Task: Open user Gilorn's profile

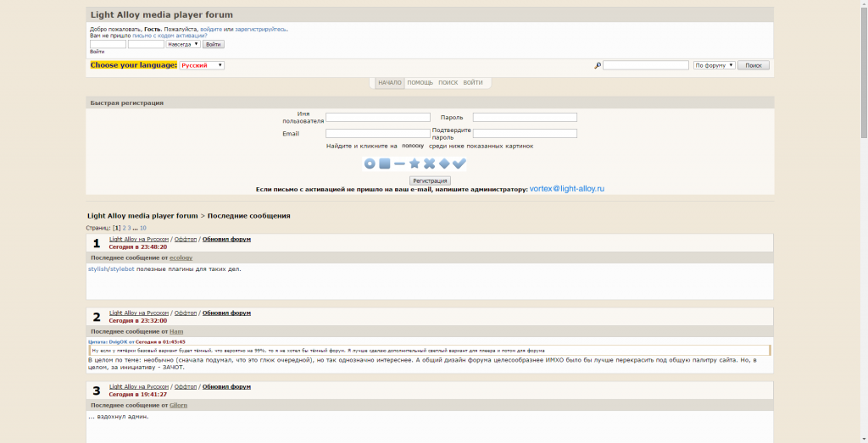Action: tap(178, 406)
